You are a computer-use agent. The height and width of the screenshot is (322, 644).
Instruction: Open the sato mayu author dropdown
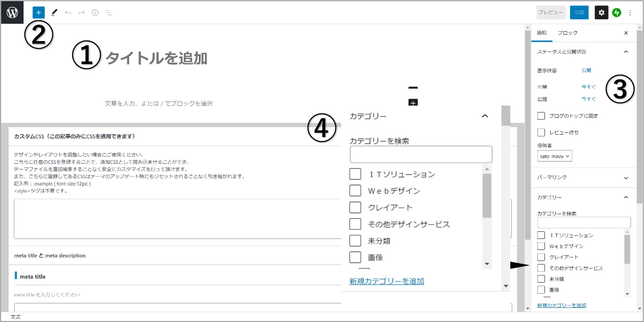click(x=554, y=156)
